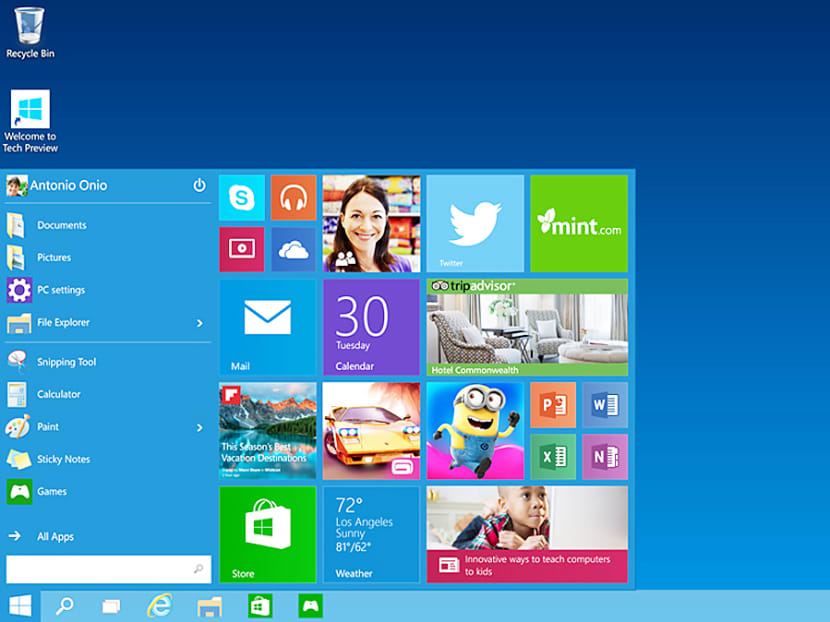Open the Music headphones tile
830x622 pixels.
[x=294, y=197]
